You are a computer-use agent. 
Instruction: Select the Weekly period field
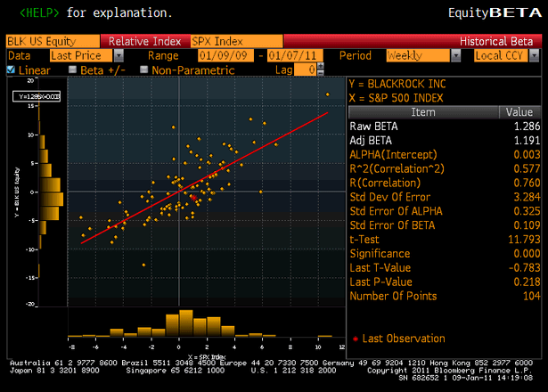(418, 55)
